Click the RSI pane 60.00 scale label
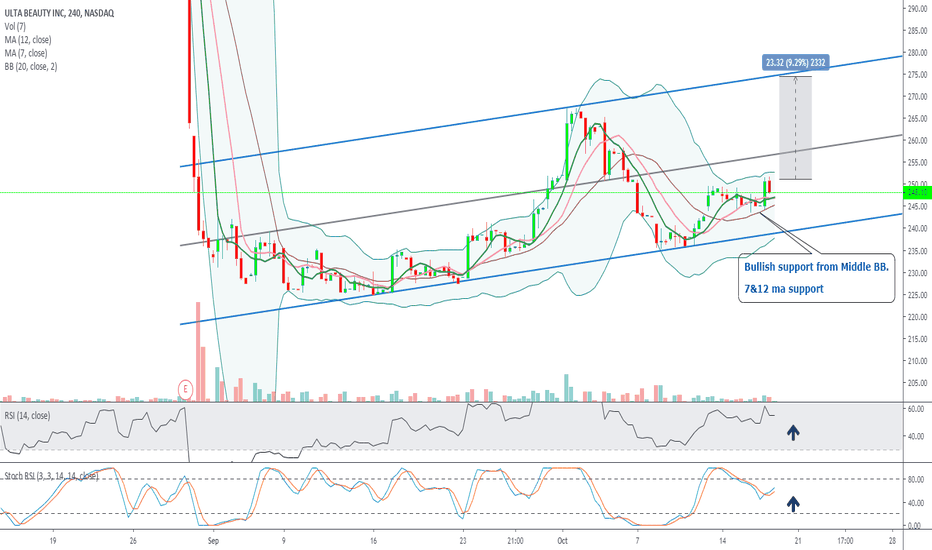Screen dimensions: 932x550 pyautogui.click(x=916, y=409)
